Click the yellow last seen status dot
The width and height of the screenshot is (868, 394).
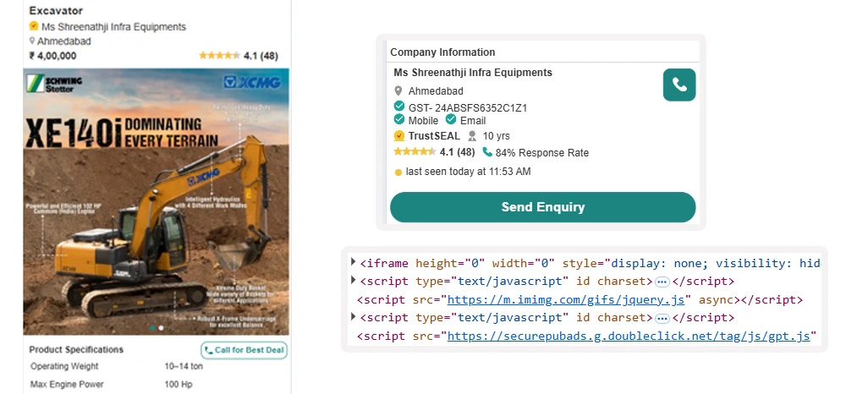point(398,172)
